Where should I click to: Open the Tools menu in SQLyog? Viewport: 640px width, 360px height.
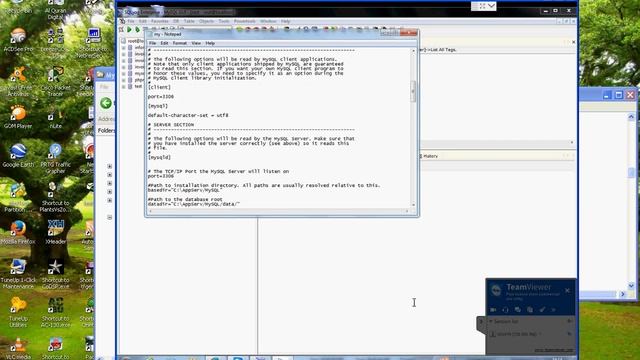224,21
